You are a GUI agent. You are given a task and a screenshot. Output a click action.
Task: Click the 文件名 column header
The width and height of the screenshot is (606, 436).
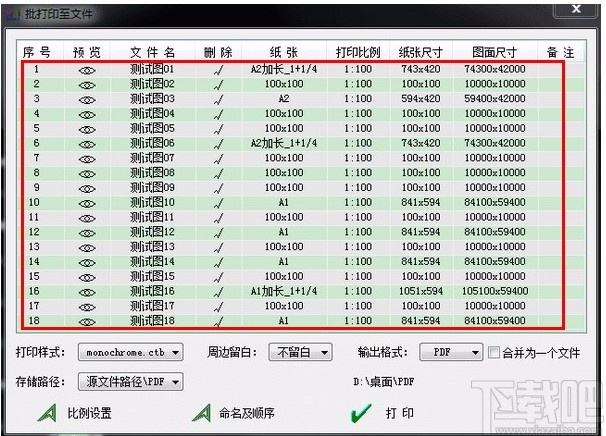coord(153,52)
